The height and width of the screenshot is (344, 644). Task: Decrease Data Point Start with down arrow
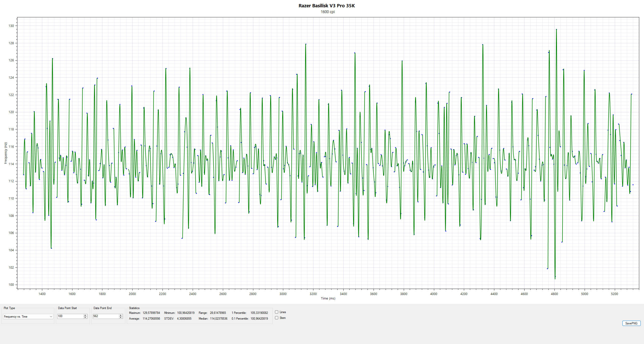(85, 317)
